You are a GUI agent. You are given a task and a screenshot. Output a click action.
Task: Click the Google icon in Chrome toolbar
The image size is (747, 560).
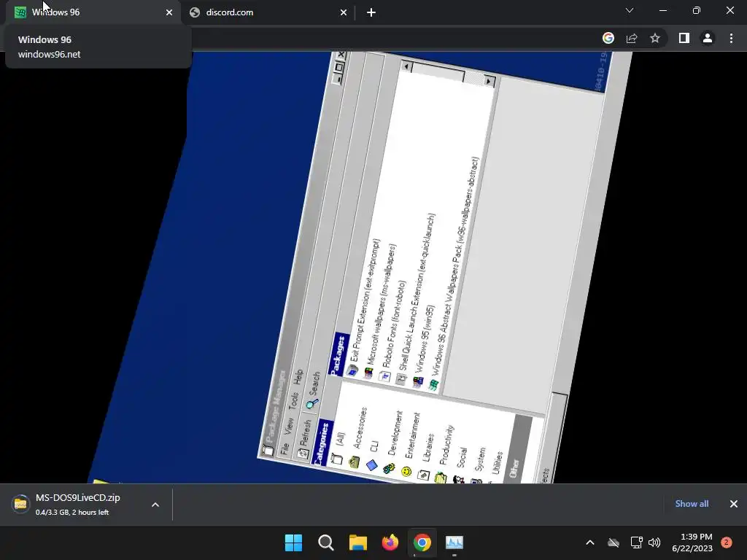tap(608, 38)
